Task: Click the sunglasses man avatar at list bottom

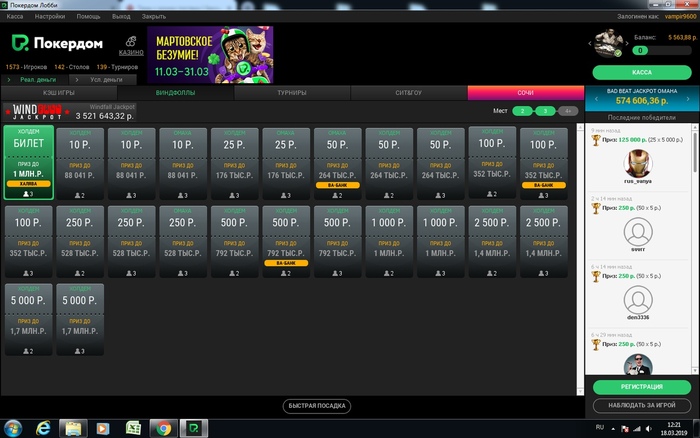Action: pos(638,364)
